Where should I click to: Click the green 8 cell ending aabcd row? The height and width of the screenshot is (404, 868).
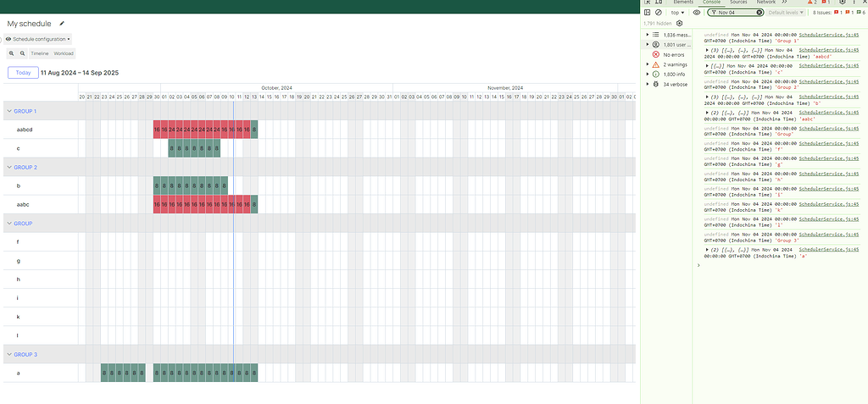(254, 130)
